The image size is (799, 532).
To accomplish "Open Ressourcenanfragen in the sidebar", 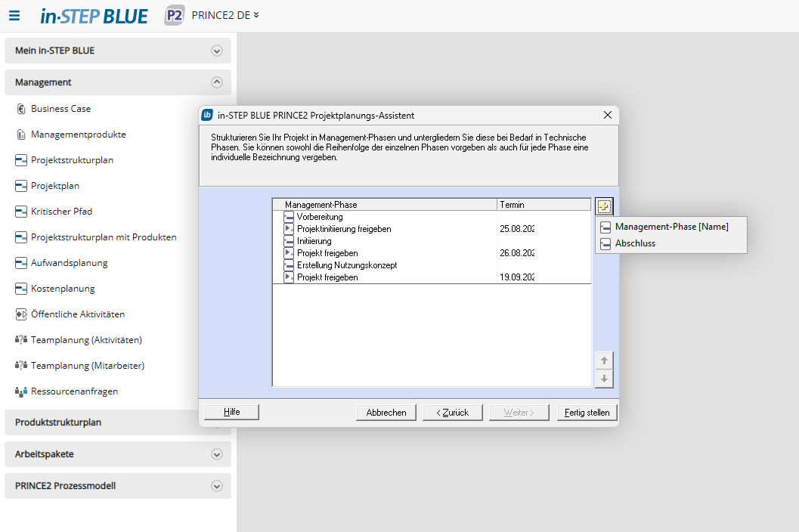I will tap(74, 391).
